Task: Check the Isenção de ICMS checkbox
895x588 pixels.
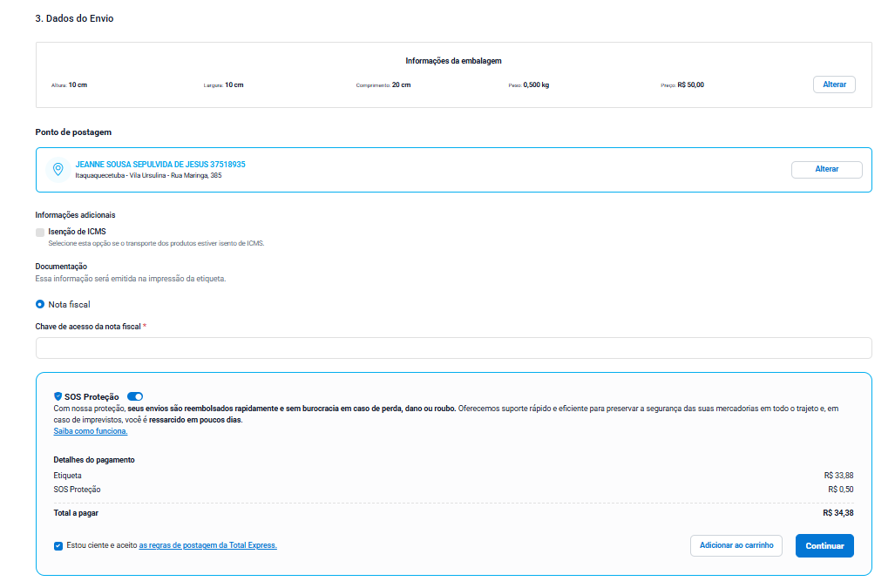Action: coord(40,233)
